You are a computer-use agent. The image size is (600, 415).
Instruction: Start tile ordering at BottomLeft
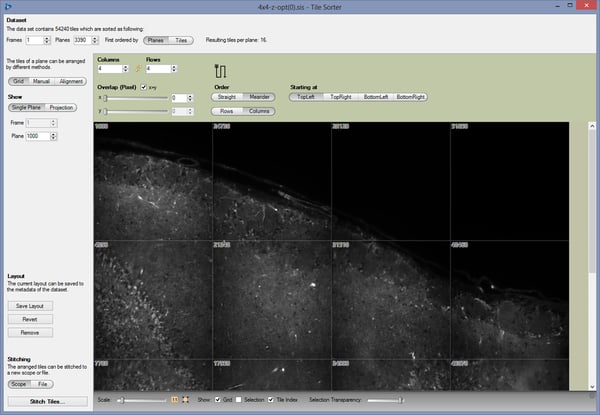tap(376, 97)
